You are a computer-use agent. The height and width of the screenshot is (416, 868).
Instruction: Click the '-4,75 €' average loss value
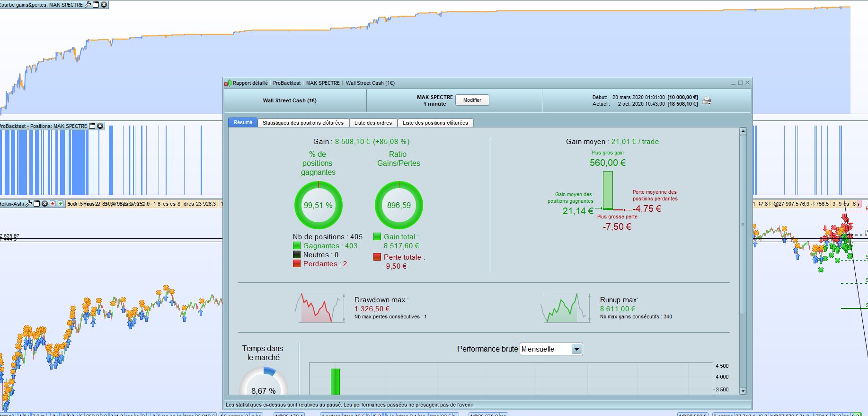(647, 208)
